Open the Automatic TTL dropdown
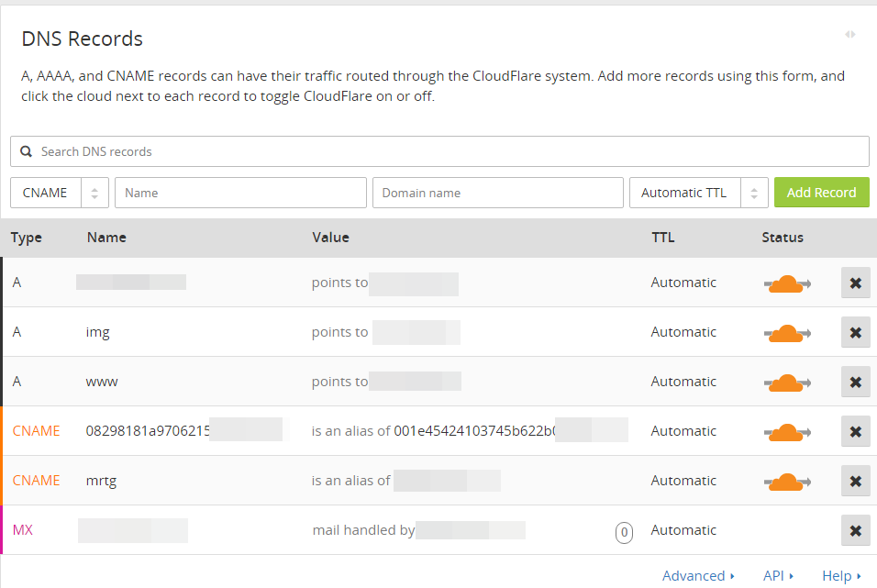Viewport: 877px width, 588px height. 698,193
